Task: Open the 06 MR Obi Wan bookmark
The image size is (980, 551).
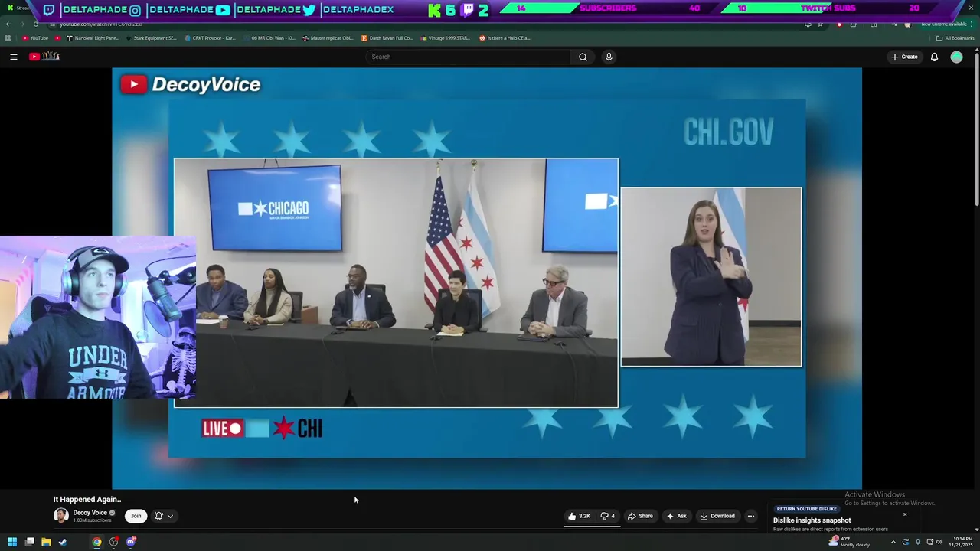Action: click(269, 37)
